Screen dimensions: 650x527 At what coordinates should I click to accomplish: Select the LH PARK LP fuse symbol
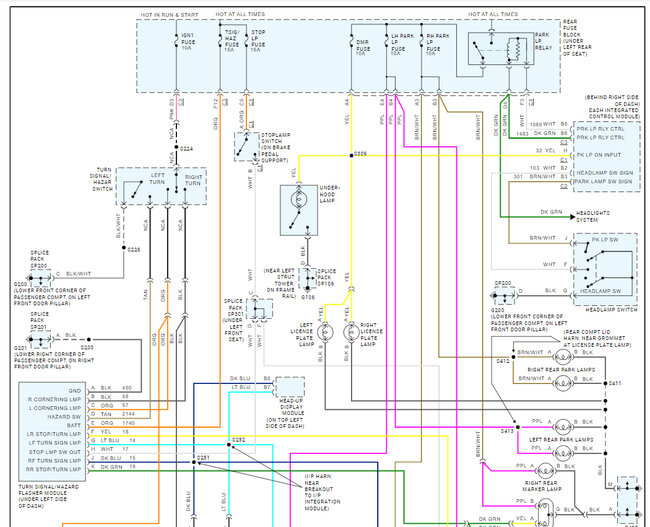coord(386,42)
